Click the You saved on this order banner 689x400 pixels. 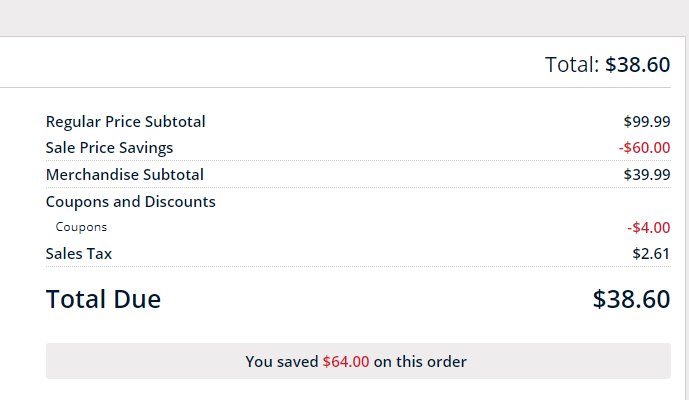point(358,361)
